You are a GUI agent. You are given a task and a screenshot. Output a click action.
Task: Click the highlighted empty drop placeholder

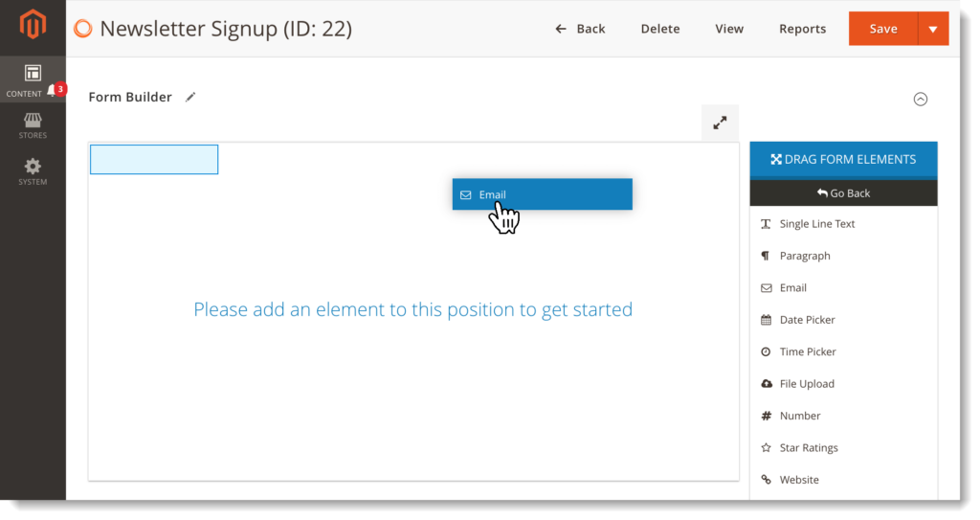[x=154, y=160]
